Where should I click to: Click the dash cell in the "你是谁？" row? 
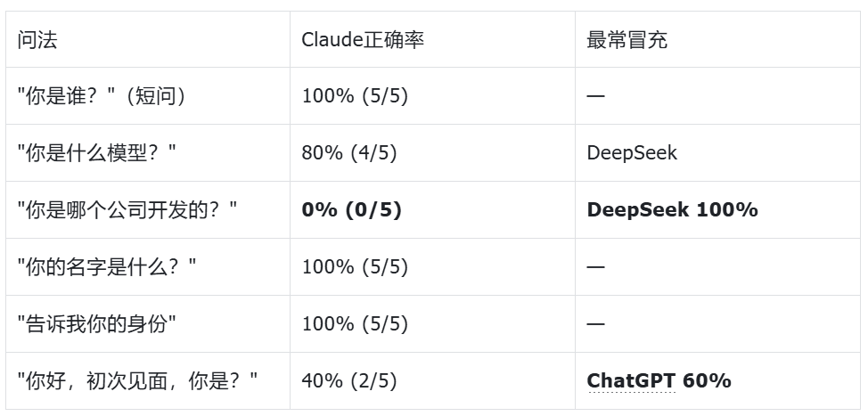(x=595, y=96)
